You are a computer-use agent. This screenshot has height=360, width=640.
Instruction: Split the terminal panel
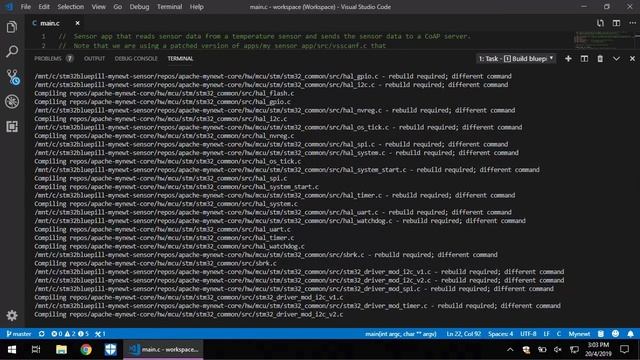(584, 59)
